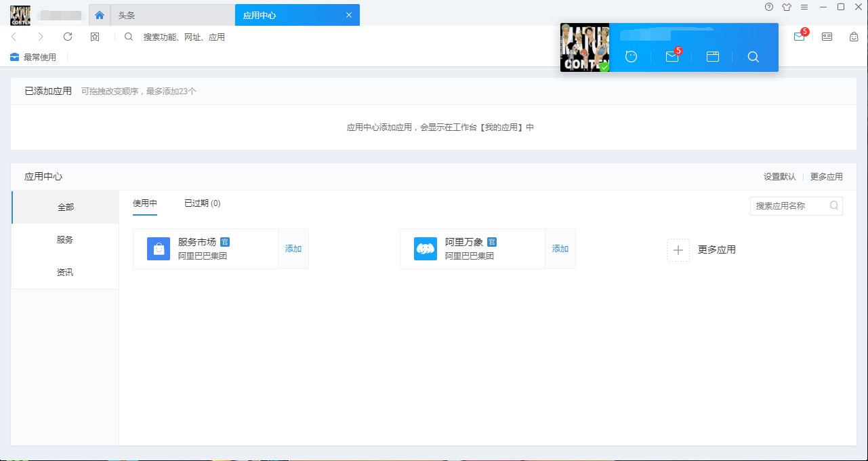
Task: Add the 阿里万象 app via 添加
Action: 560,249
